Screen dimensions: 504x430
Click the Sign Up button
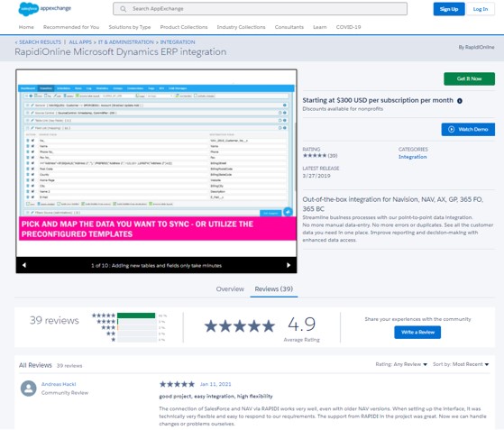point(449,9)
